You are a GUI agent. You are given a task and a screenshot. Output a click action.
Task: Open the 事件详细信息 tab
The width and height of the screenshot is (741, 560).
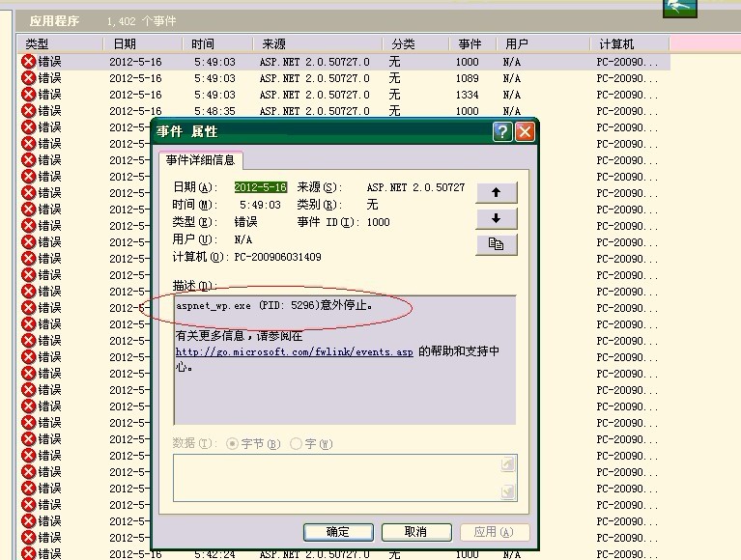click(200, 160)
